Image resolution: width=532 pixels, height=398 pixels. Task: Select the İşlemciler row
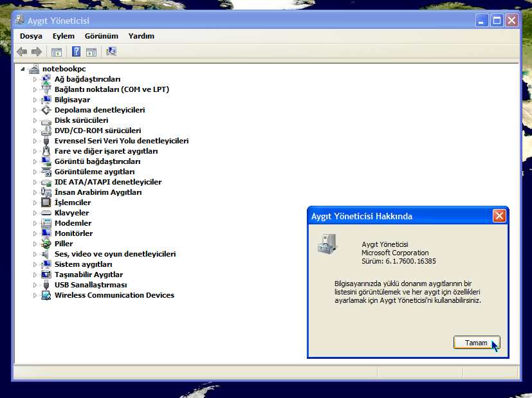(x=73, y=203)
